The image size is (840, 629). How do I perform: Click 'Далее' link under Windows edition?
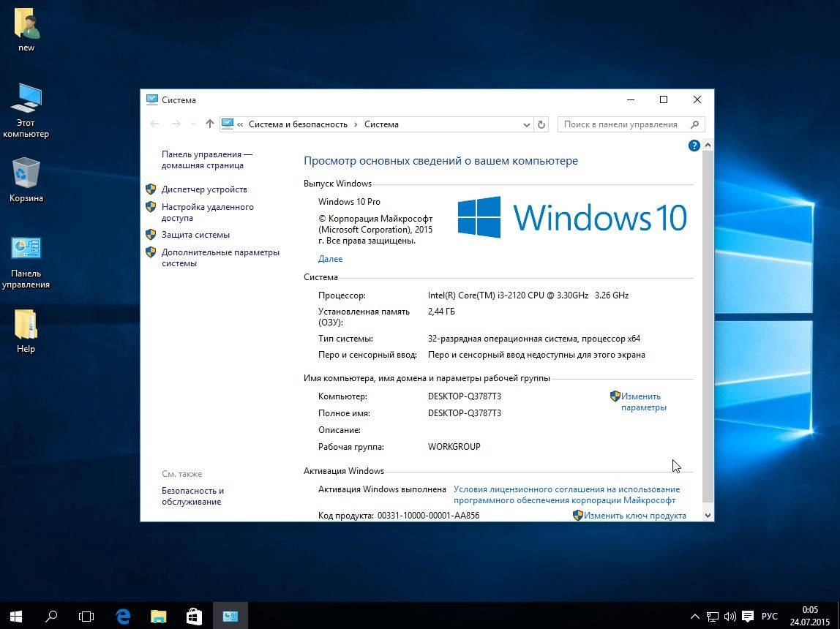(x=330, y=259)
